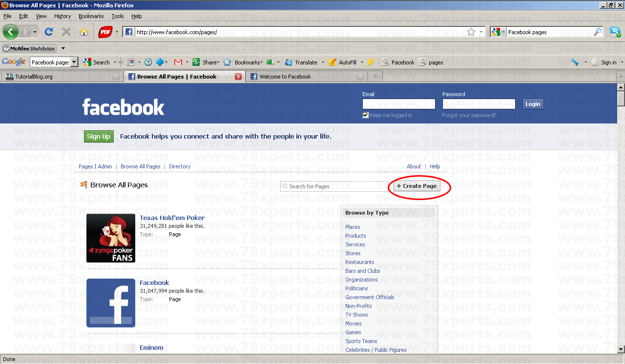Click the highlighter pencil icon

click(371, 62)
